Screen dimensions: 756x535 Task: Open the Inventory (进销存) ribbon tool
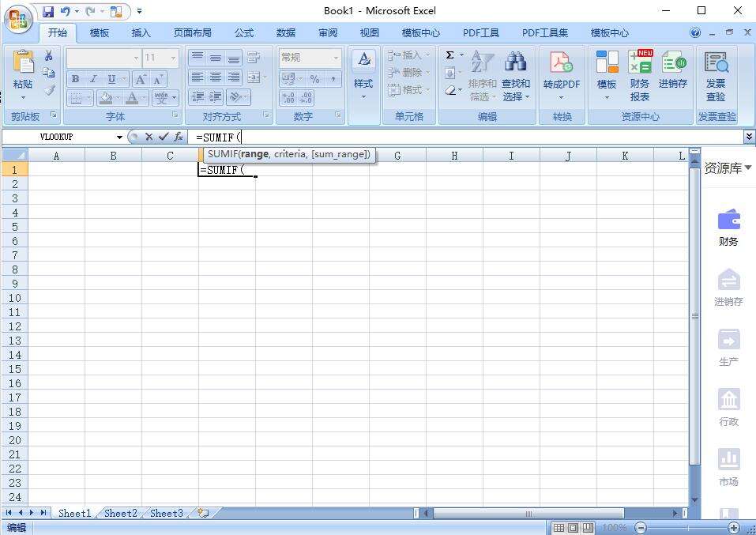click(673, 70)
